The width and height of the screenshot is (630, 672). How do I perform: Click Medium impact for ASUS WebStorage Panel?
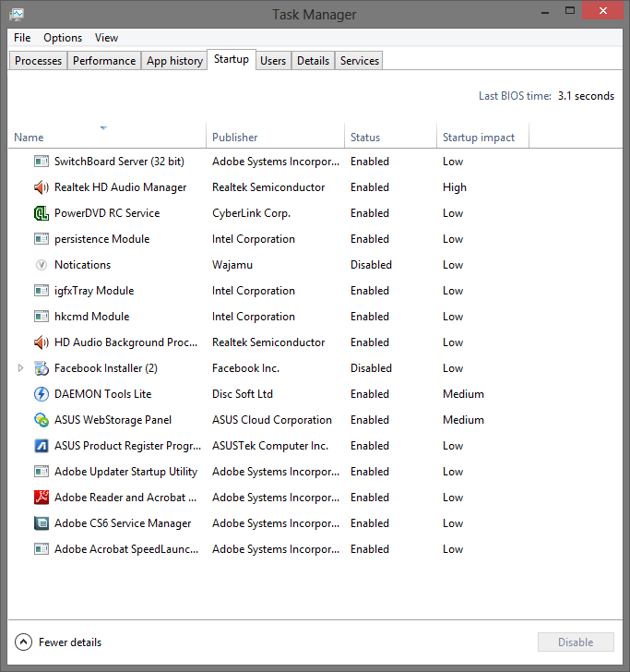(463, 420)
